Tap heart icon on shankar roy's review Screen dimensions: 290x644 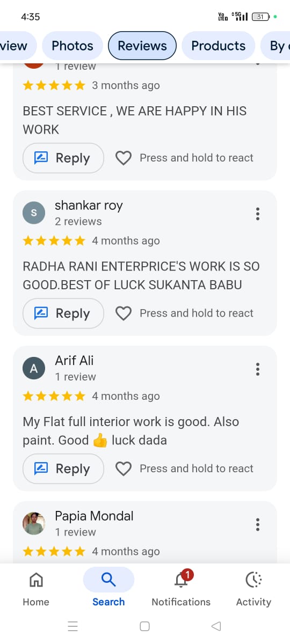124,313
